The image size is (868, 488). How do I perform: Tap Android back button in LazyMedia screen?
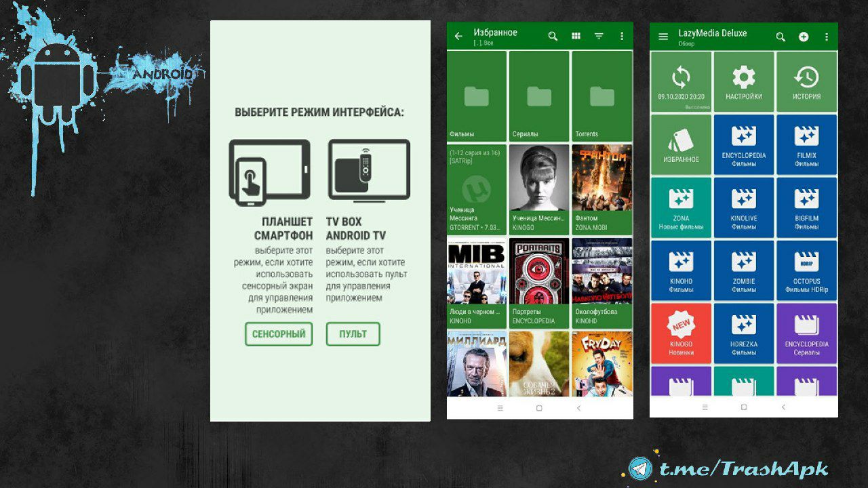tap(783, 407)
